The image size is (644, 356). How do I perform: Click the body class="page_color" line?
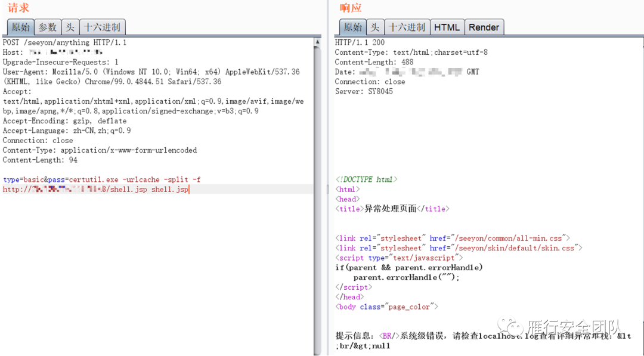386,307
